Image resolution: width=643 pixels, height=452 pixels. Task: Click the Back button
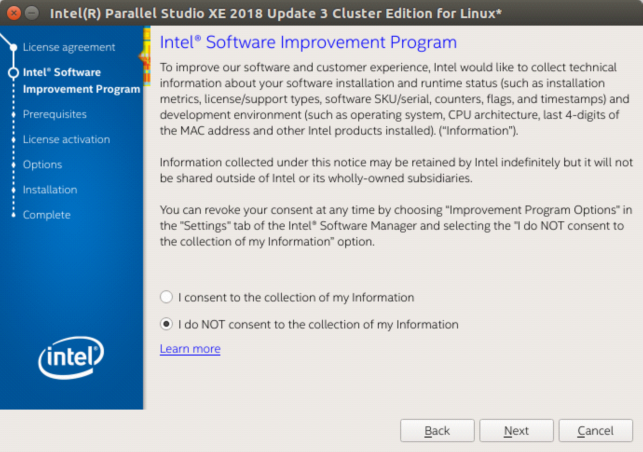(437, 430)
